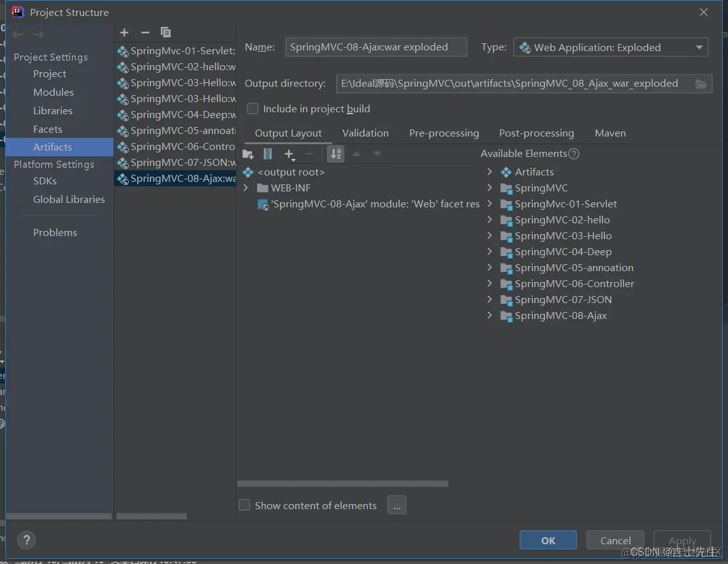Select the 'SpringMVC-08-Ajax' module Web facet element
This screenshot has width=728, height=564.
368,204
